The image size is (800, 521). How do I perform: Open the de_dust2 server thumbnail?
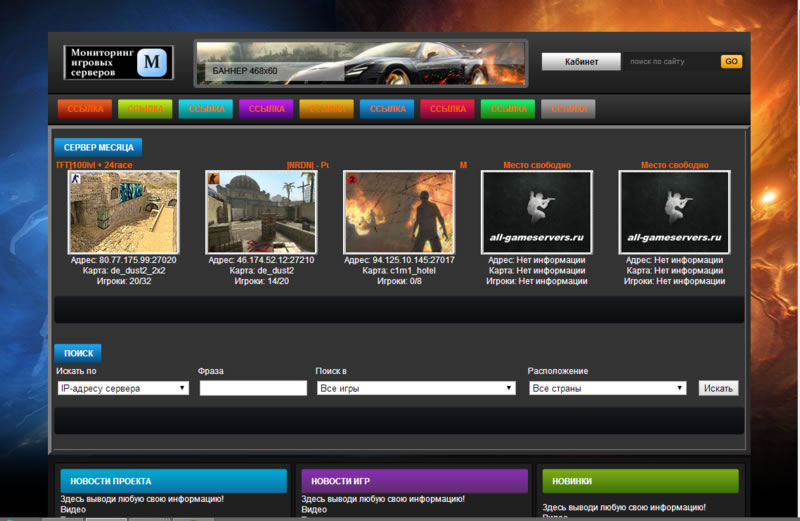click(261, 212)
